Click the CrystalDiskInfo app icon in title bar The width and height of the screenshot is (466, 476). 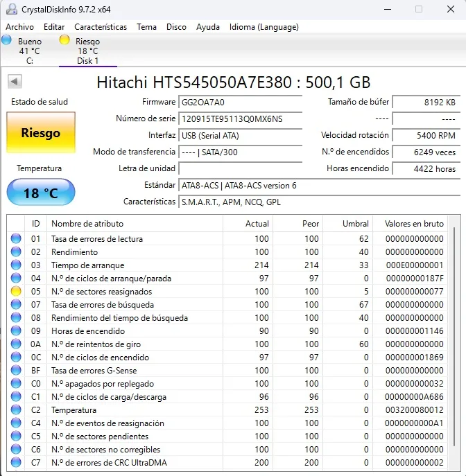(12, 9)
